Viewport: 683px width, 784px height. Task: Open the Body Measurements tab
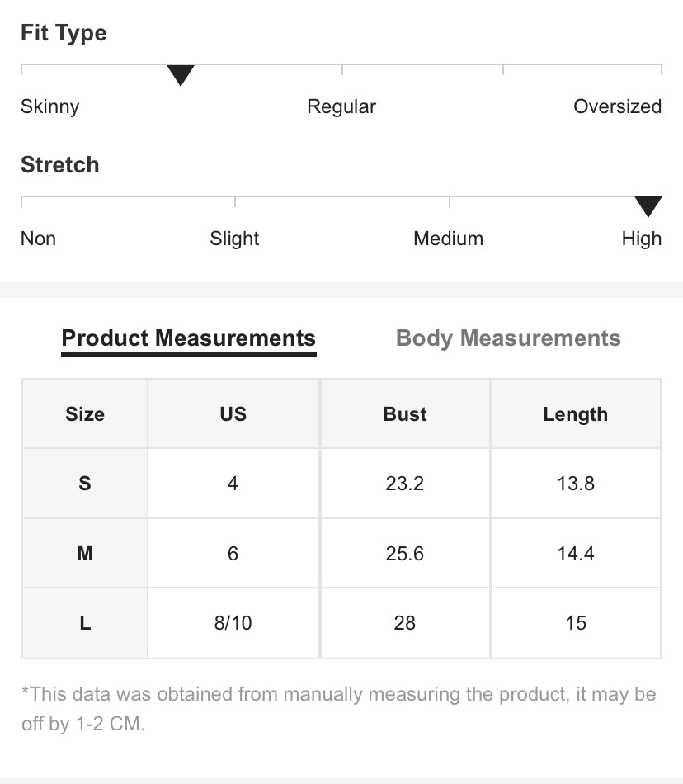(508, 338)
